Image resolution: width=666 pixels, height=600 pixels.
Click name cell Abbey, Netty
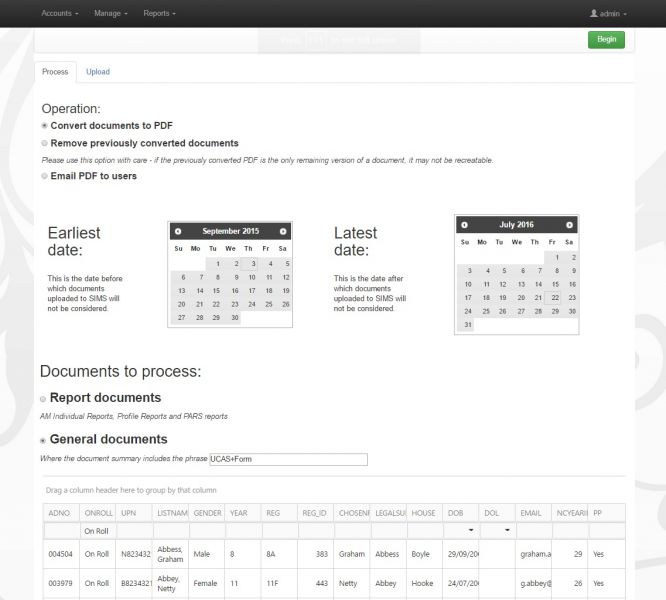(x=168, y=583)
